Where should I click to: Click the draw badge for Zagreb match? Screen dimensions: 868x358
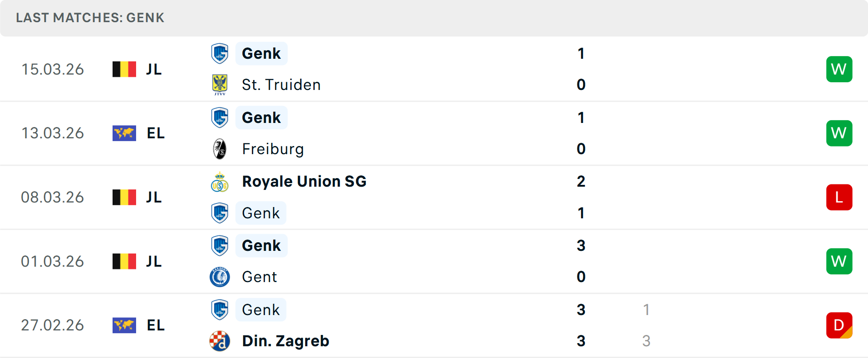pyautogui.click(x=839, y=325)
